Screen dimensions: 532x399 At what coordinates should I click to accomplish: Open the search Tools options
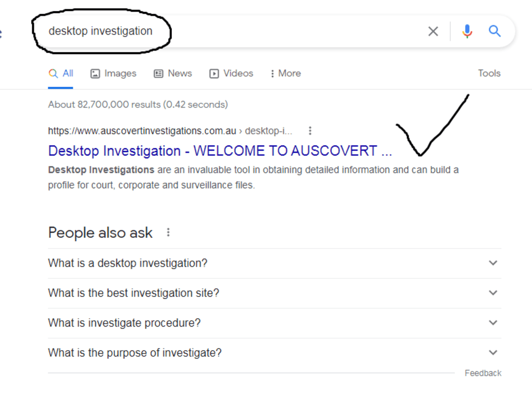click(489, 73)
